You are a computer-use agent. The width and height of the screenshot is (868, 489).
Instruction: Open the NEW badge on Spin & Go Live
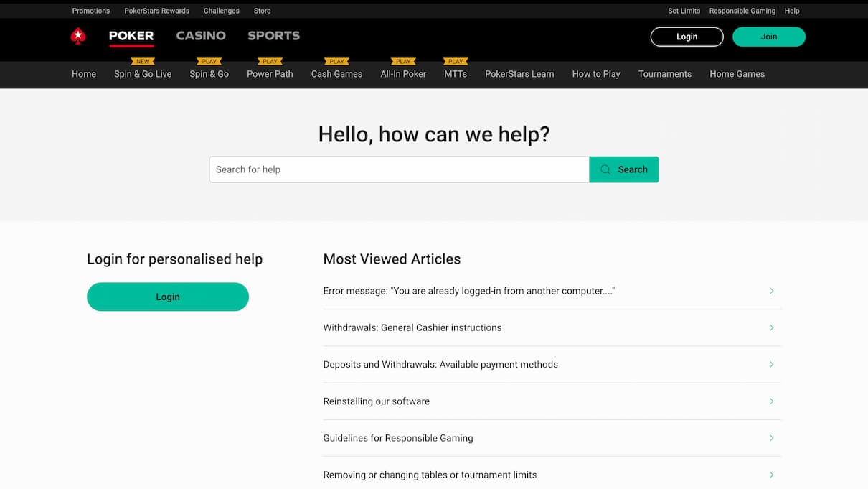click(x=142, y=62)
